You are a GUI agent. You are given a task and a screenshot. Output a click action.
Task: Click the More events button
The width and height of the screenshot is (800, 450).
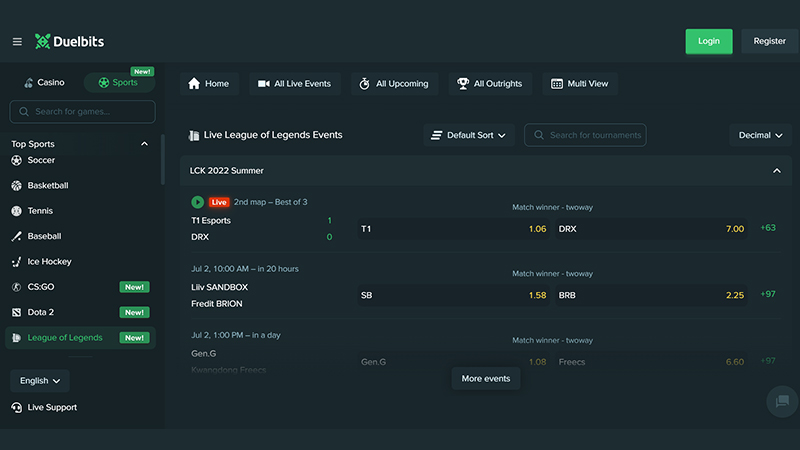(486, 379)
